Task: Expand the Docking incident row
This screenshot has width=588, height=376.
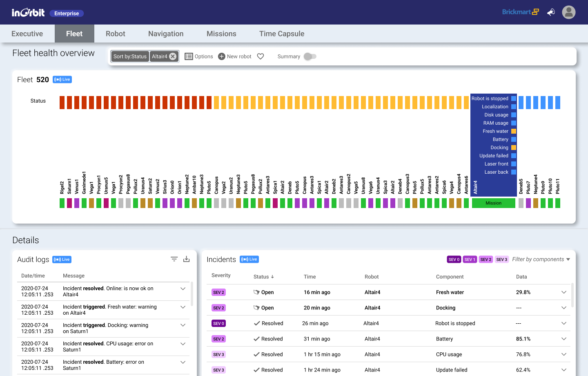Action: 564,308
